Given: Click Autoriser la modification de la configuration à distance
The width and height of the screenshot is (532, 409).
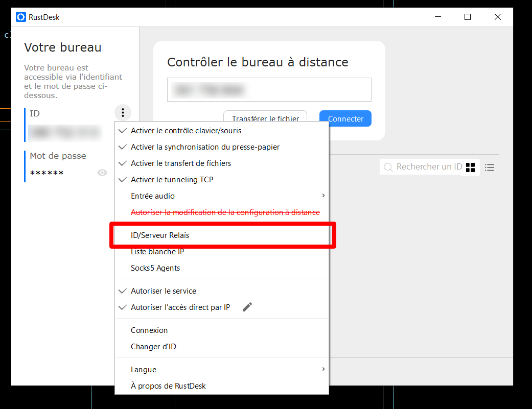Looking at the screenshot, I should click(x=222, y=212).
